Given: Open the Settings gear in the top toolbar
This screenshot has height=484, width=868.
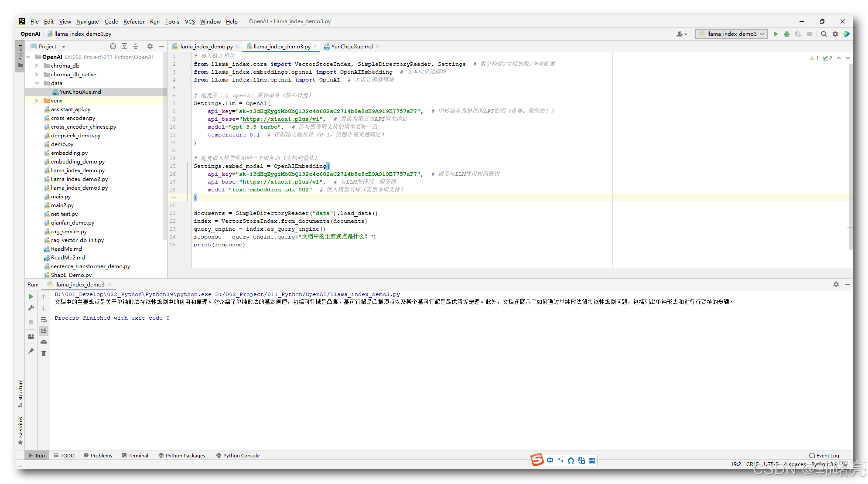Looking at the screenshot, I should point(835,34).
